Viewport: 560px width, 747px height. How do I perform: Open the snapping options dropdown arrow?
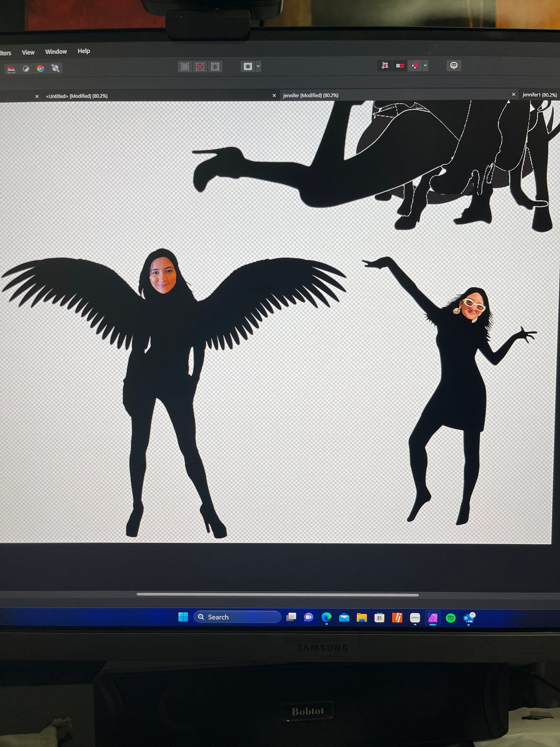[x=426, y=66]
